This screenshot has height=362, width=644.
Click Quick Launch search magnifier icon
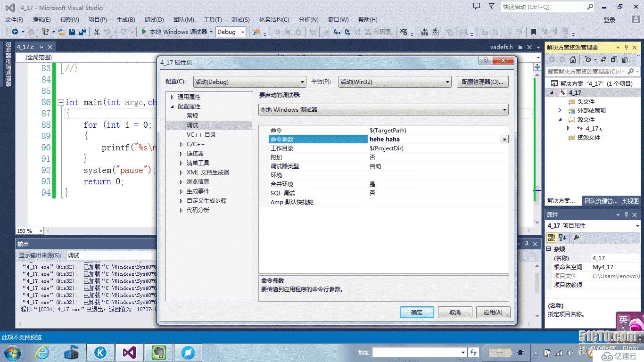tap(590, 7)
